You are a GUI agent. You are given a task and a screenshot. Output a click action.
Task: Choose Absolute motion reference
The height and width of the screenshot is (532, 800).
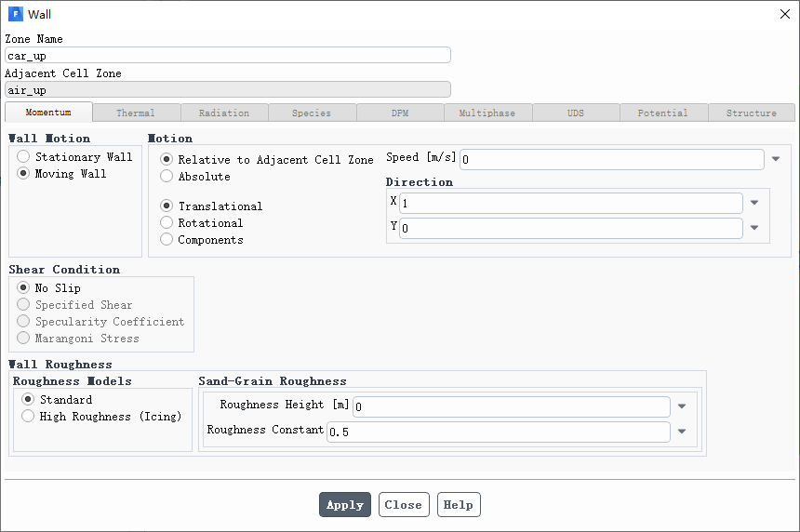point(167,177)
